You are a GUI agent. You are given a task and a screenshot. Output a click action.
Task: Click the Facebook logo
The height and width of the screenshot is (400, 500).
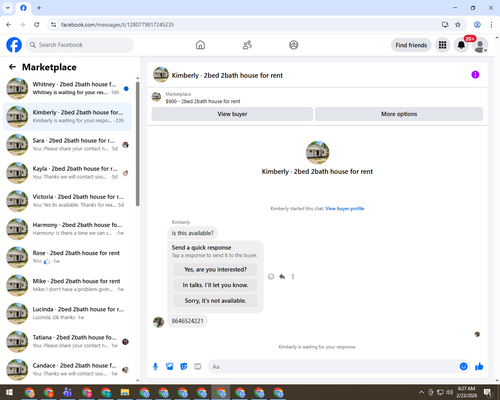(14, 45)
